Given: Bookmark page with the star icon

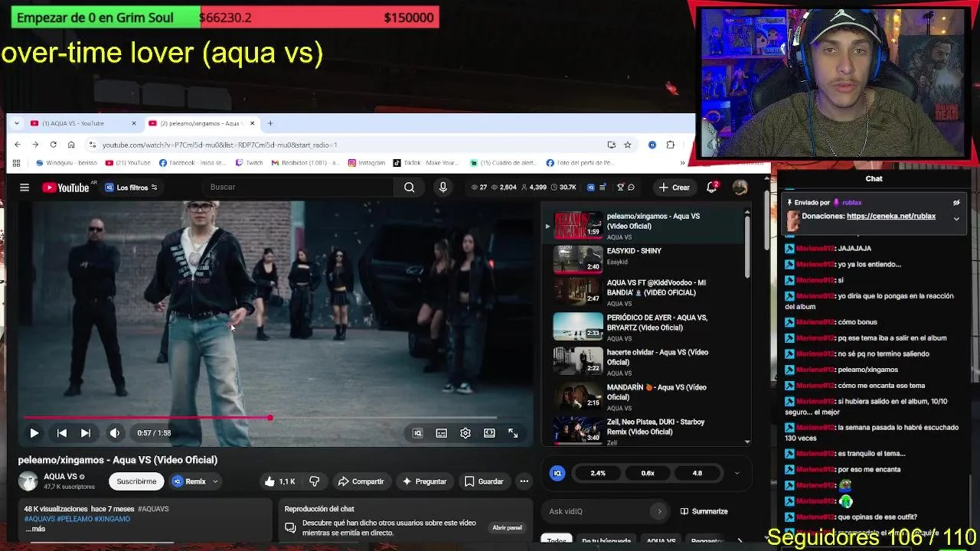Looking at the screenshot, I should [x=627, y=145].
